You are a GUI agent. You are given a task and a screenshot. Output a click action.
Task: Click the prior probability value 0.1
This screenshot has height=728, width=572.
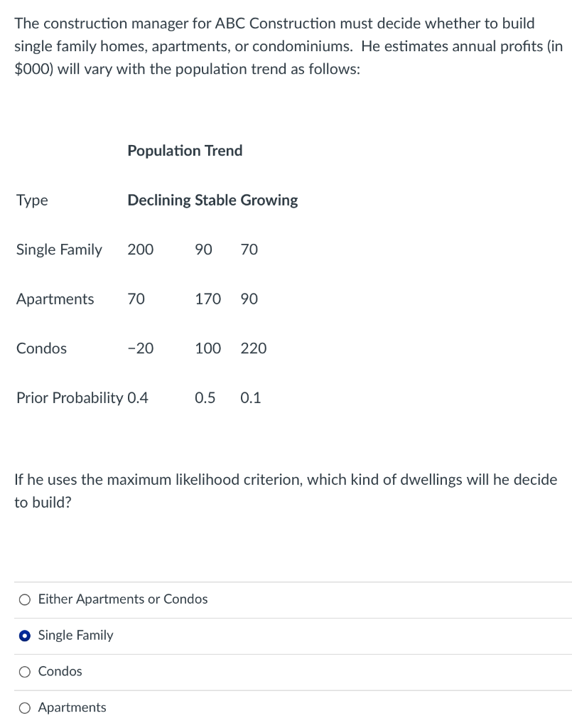pos(251,398)
